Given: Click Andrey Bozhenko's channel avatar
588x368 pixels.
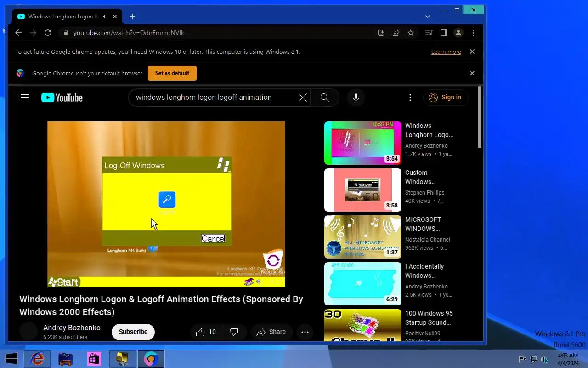Looking at the screenshot, I should 28,332.
